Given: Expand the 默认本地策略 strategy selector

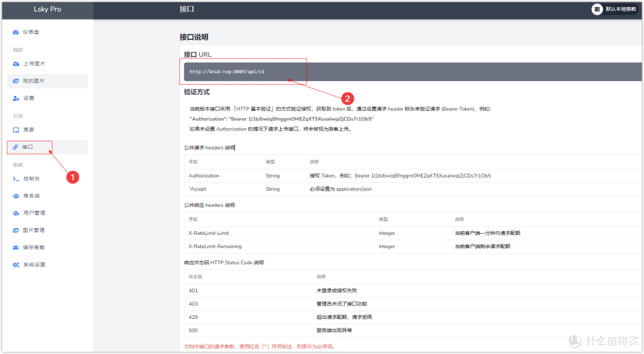Looking at the screenshot, I should tap(614, 9).
